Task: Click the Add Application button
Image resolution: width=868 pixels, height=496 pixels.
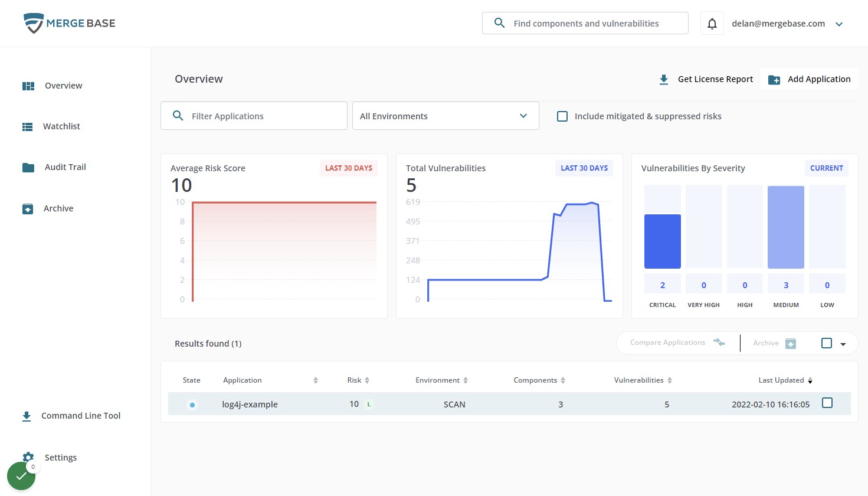Action: click(x=809, y=79)
